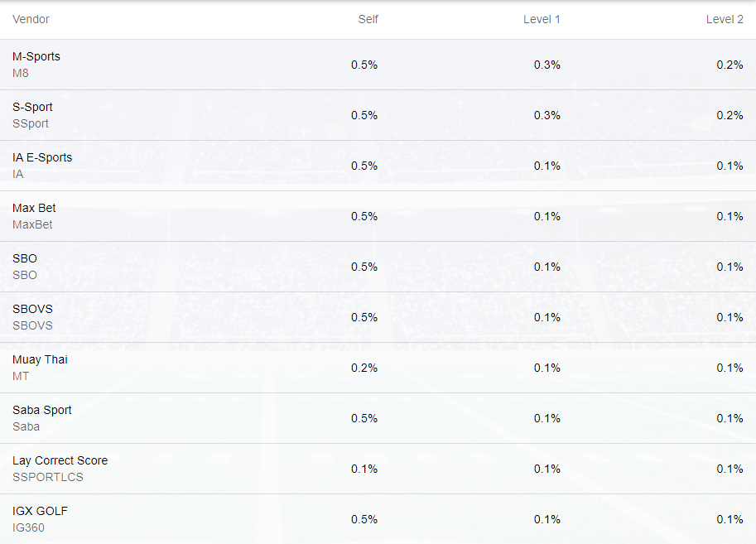Click the SBO vendor name
This screenshot has width=756, height=544.
point(25,258)
